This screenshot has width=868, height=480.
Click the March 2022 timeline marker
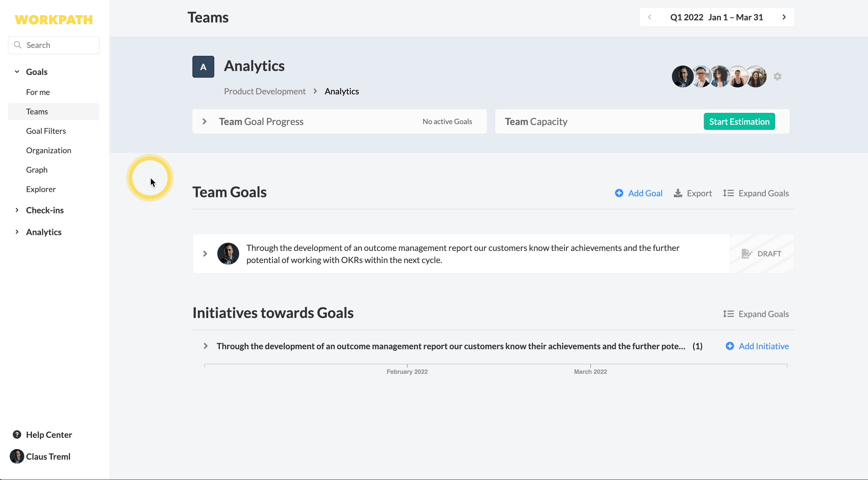(590, 372)
